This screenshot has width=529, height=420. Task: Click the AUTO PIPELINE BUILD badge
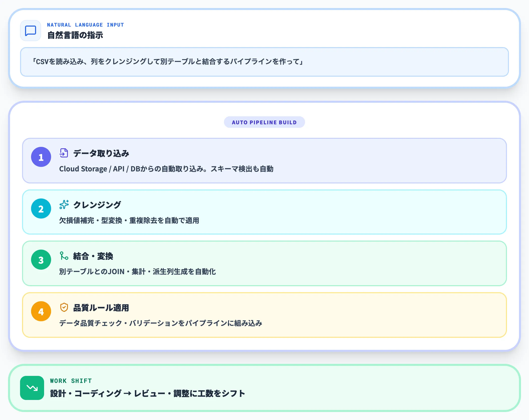(264, 122)
